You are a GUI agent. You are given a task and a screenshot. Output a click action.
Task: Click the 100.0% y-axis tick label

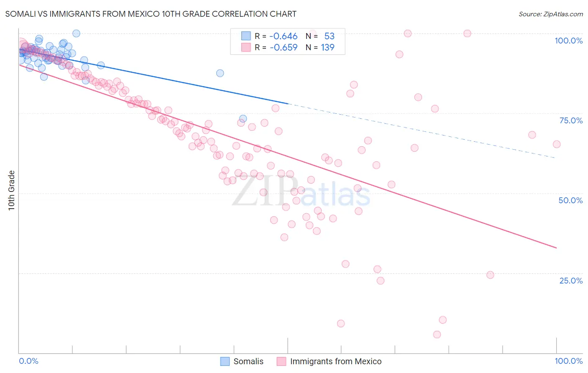point(569,41)
